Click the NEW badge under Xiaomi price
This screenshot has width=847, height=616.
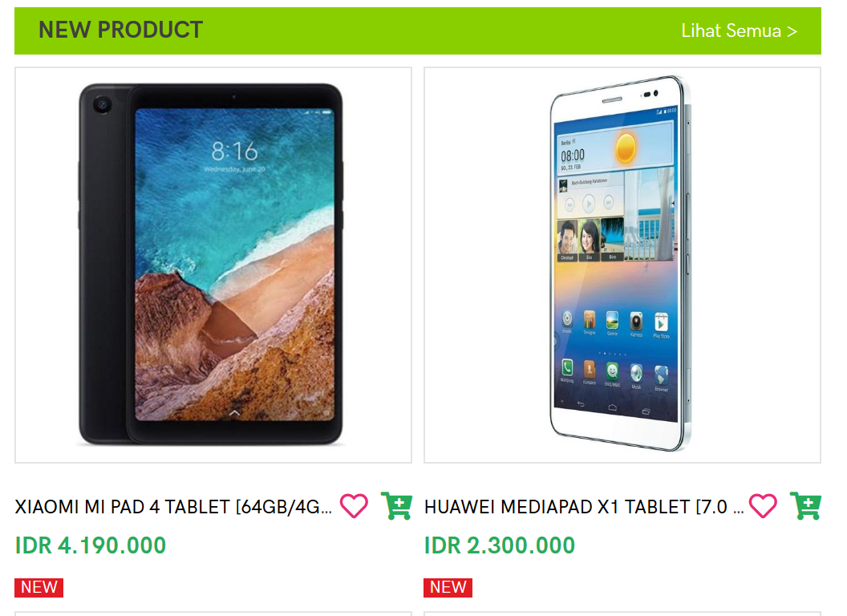pos(38,587)
